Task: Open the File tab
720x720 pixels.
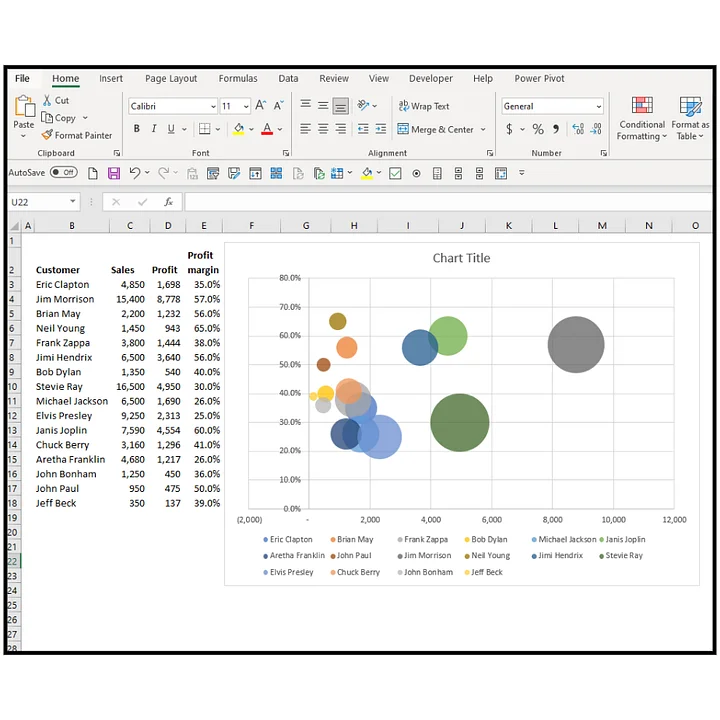Action: click(x=22, y=79)
